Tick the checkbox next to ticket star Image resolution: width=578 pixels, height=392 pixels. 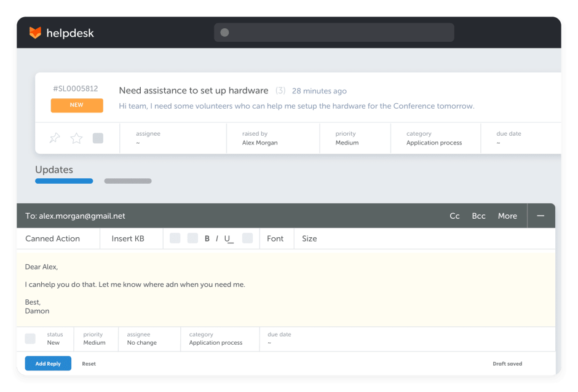pos(98,138)
